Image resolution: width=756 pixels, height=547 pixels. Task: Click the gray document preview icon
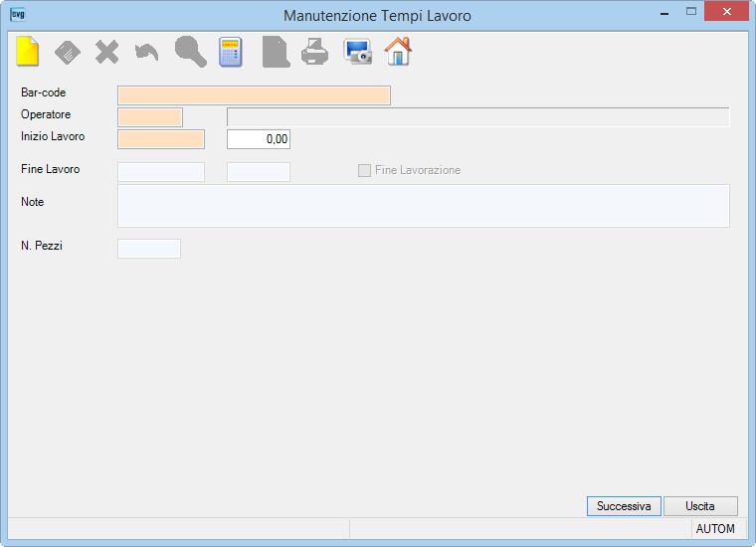click(276, 52)
